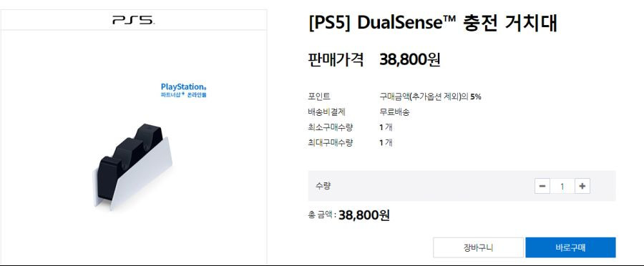This screenshot has width=644, height=266.
Task: Click the 최소구매수량 label
Action: point(330,127)
